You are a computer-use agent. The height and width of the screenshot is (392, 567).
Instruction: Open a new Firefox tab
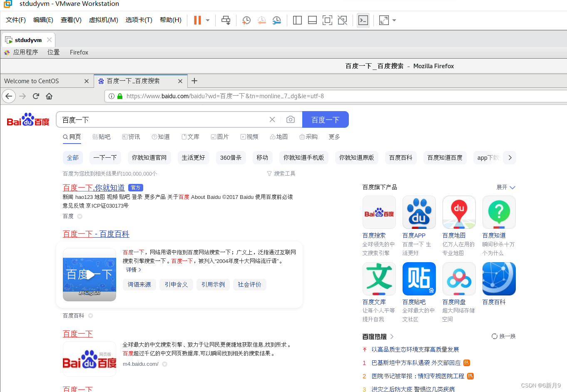(194, 81)
